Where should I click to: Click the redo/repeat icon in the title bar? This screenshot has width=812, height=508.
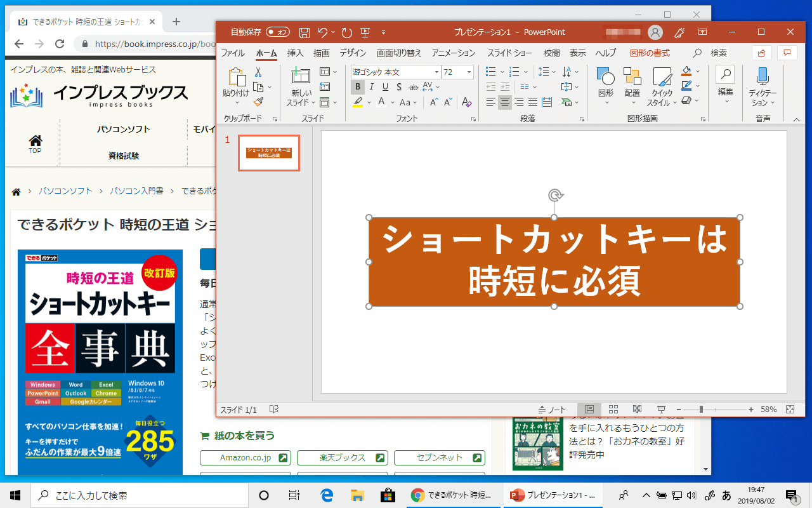pyautogui.click(x=346, y=32)
